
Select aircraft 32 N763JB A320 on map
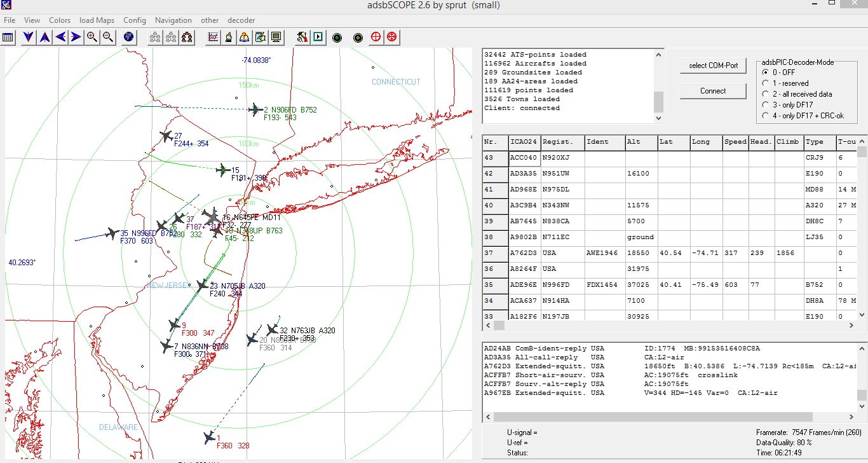[x=273, y=329]
